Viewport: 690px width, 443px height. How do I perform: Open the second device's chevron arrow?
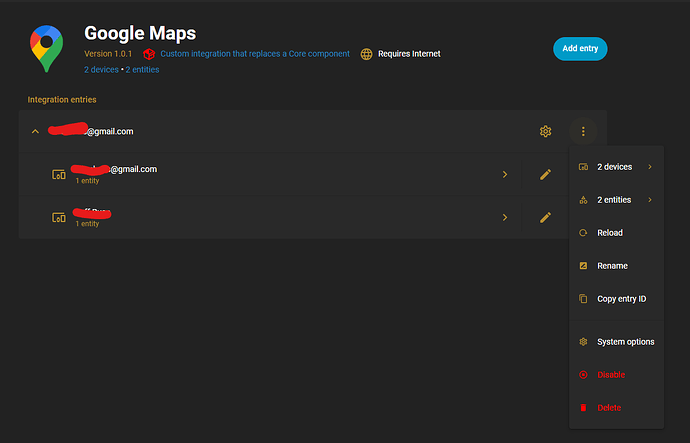click(x=504, y=217)
